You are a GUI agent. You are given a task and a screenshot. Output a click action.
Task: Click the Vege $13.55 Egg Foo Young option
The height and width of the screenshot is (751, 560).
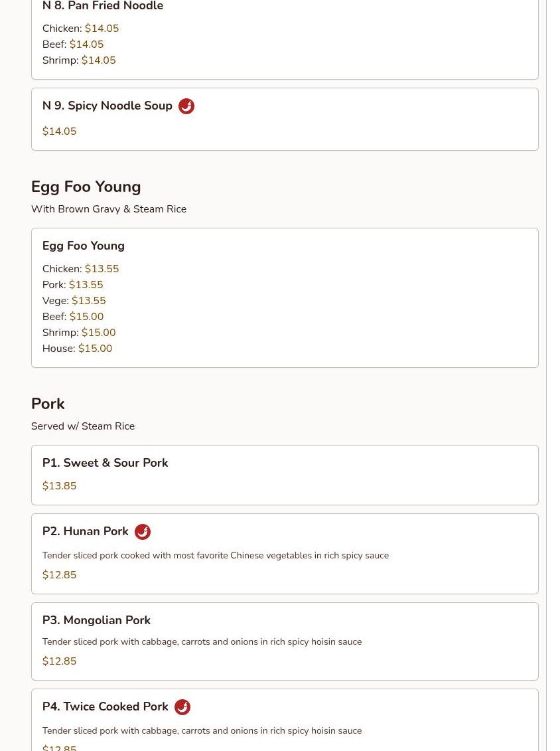(74, 301)
